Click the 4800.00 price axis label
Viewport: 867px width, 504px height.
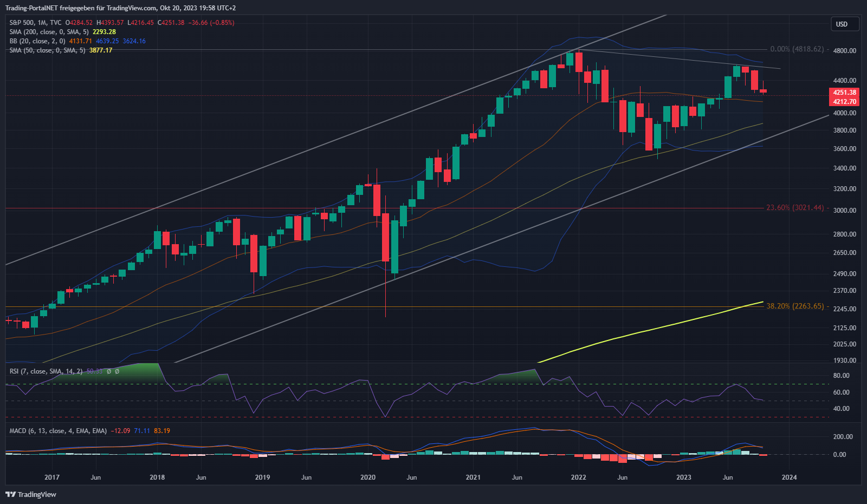coord(845,51)
